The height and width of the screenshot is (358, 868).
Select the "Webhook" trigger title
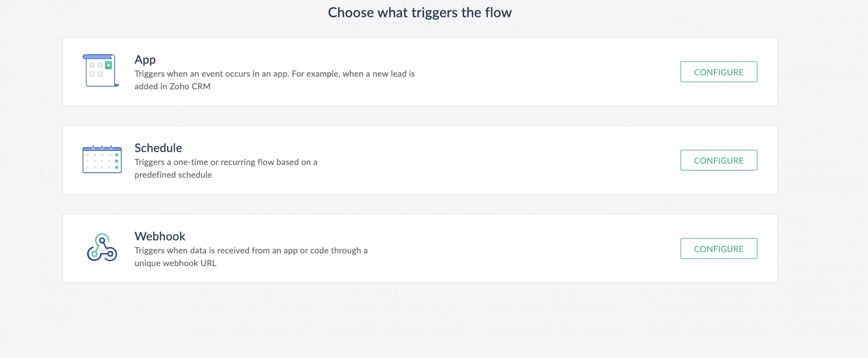(x=160, y=236)
